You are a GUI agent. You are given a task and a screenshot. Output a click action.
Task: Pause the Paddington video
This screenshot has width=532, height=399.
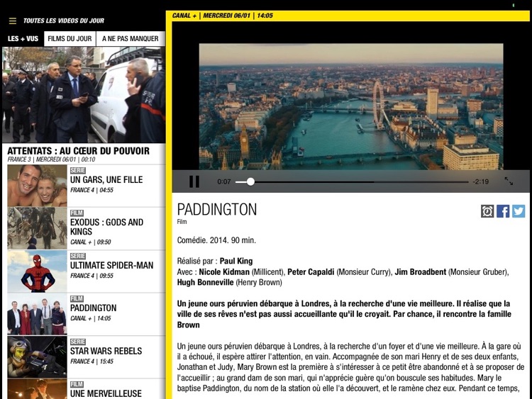194,181
